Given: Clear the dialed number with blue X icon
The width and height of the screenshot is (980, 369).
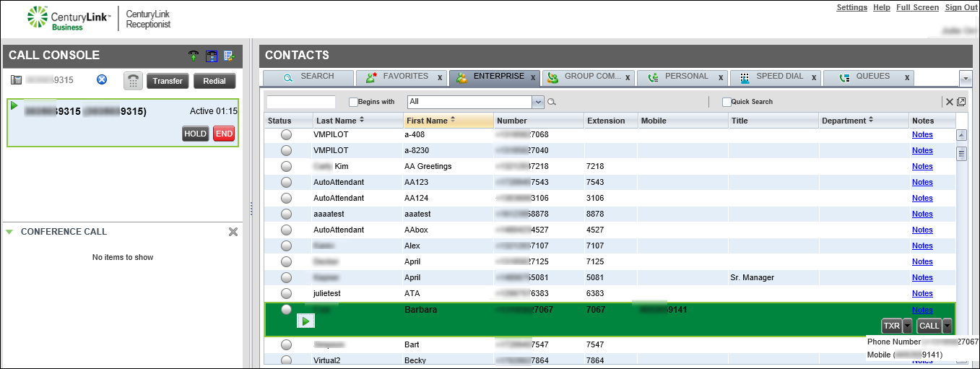Looking at the screenshot, I should tap(102, 80).
